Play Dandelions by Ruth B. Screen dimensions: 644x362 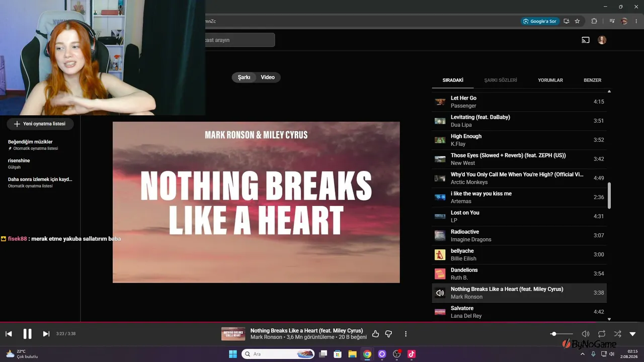point(519,274)
